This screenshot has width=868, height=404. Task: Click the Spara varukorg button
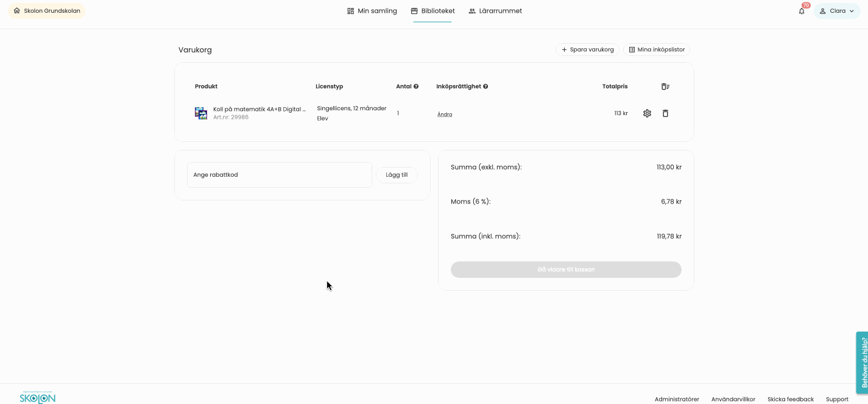(587, 49)
